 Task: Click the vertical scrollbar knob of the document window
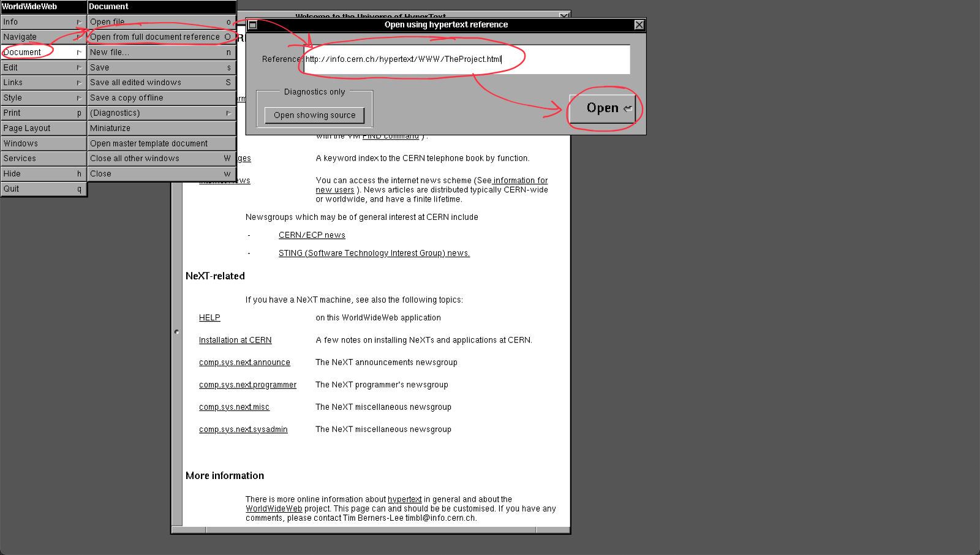click(177, 332)
